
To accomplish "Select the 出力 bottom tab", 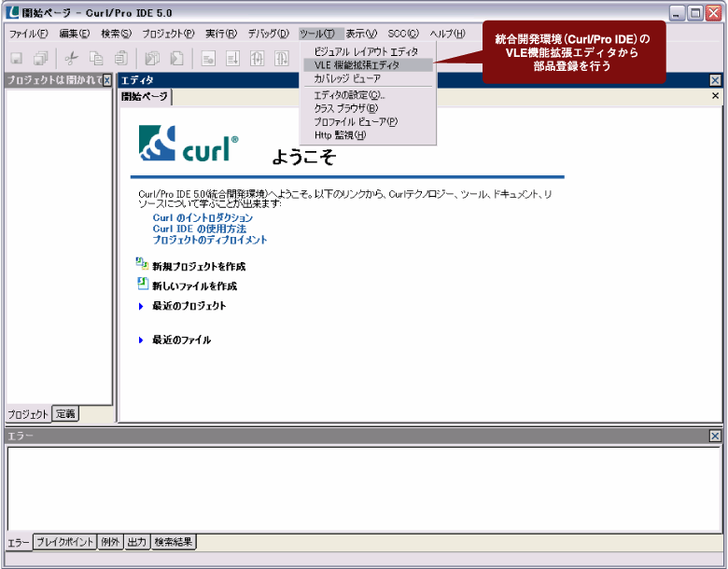I will [x=137, y=542].
